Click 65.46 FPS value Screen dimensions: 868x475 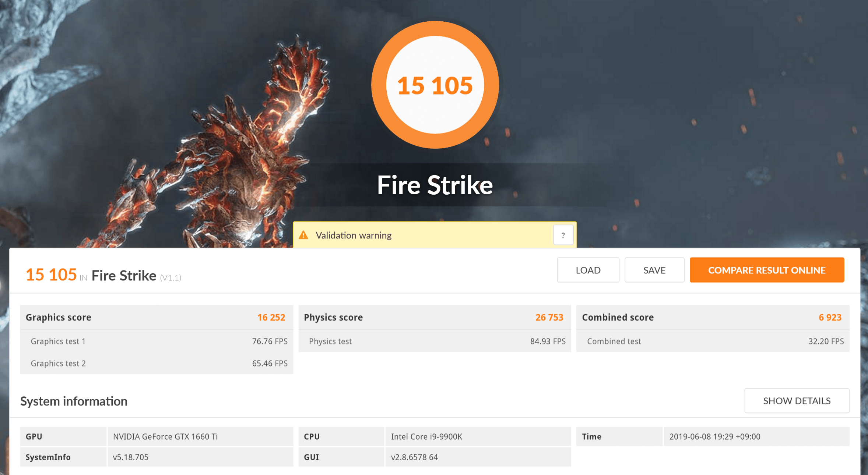click(270, 363)
